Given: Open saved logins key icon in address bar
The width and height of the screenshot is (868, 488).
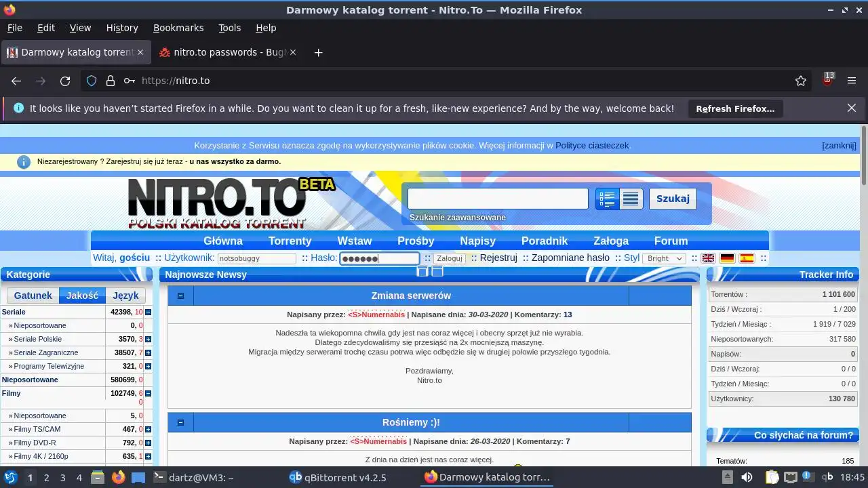Looking at the screenshot, I should (129, 81).
